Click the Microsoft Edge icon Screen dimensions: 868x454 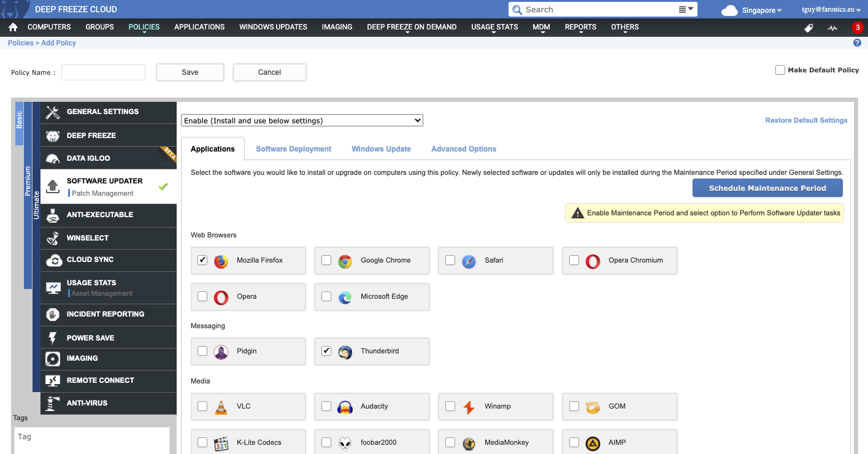(345, 297)
